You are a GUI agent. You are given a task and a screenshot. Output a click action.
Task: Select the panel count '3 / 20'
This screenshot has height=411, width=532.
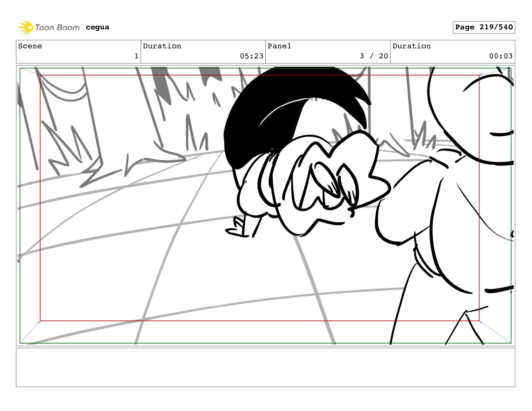click(x=374, y=56)
